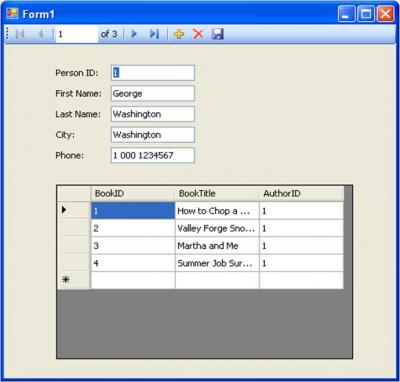Select the BookID cell with value 3
This screenshot has height=382, width=400.
133,246
